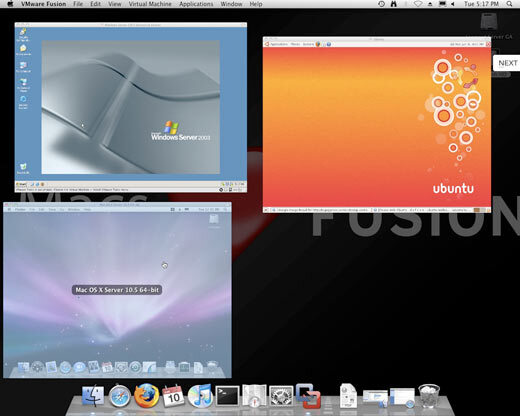Select the Windows Server 2003 VM window
The image size is (520, 416).
[131, 107]
